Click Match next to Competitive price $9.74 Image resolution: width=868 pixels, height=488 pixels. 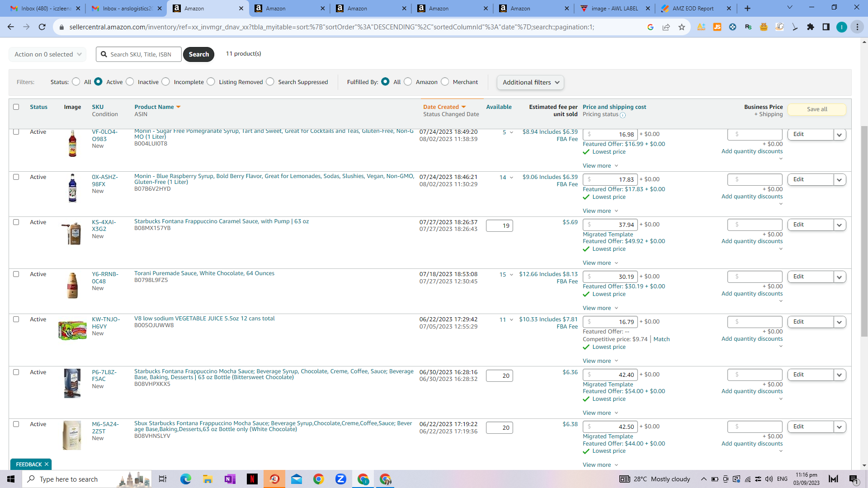(661, 339)
